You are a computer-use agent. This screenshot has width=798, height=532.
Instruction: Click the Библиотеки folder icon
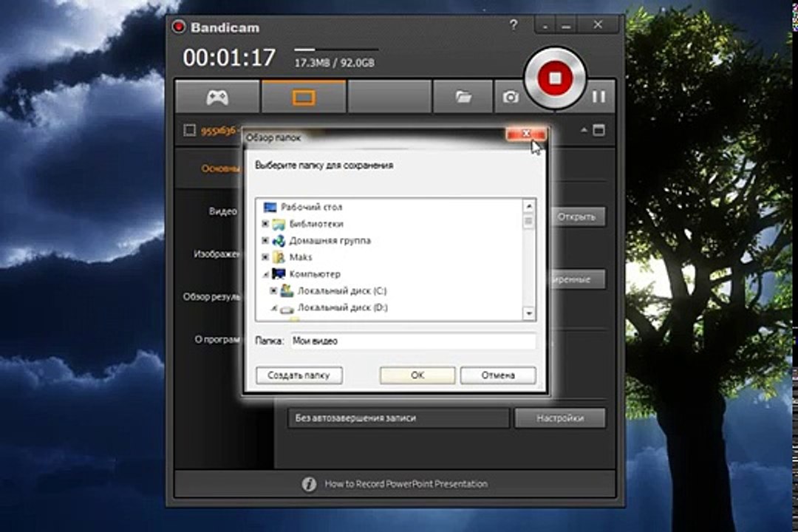(279, 224)
